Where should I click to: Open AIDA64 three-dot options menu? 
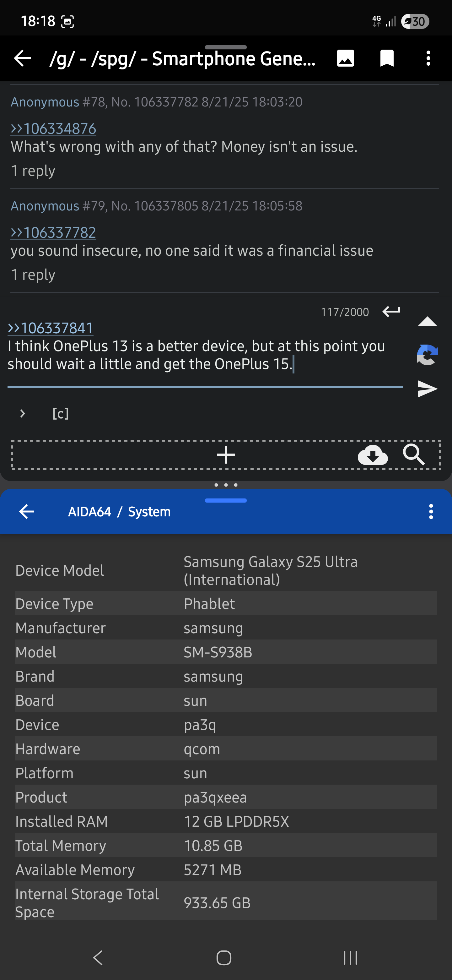[431, 511]
